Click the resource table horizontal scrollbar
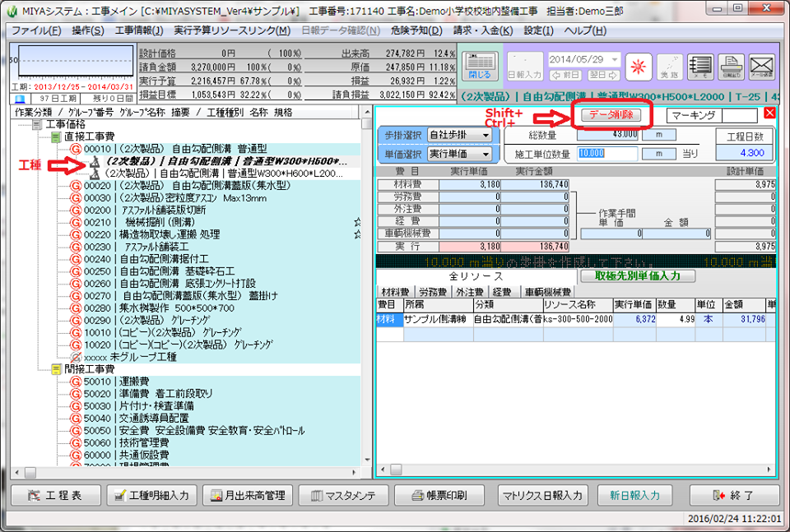 (575, 470)
